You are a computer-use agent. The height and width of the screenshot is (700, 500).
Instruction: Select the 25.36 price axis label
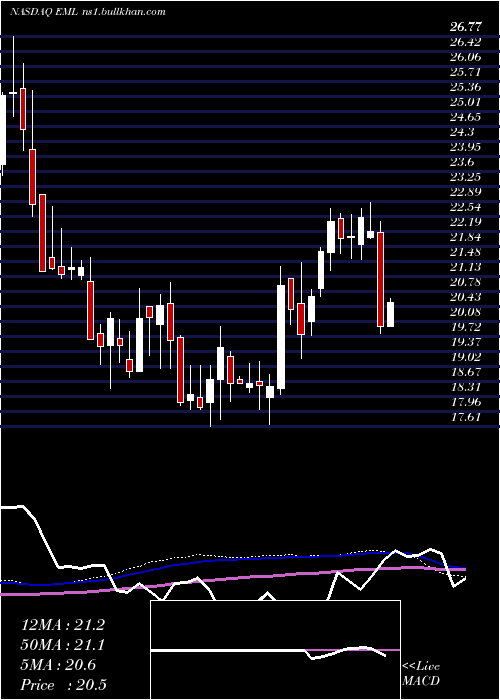pyautogui.click(x=466, y=87)
